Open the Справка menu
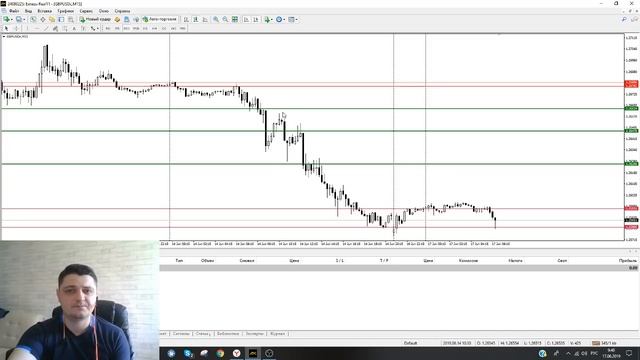Screen dimensions: 640x360 click(x=122, y=11)
